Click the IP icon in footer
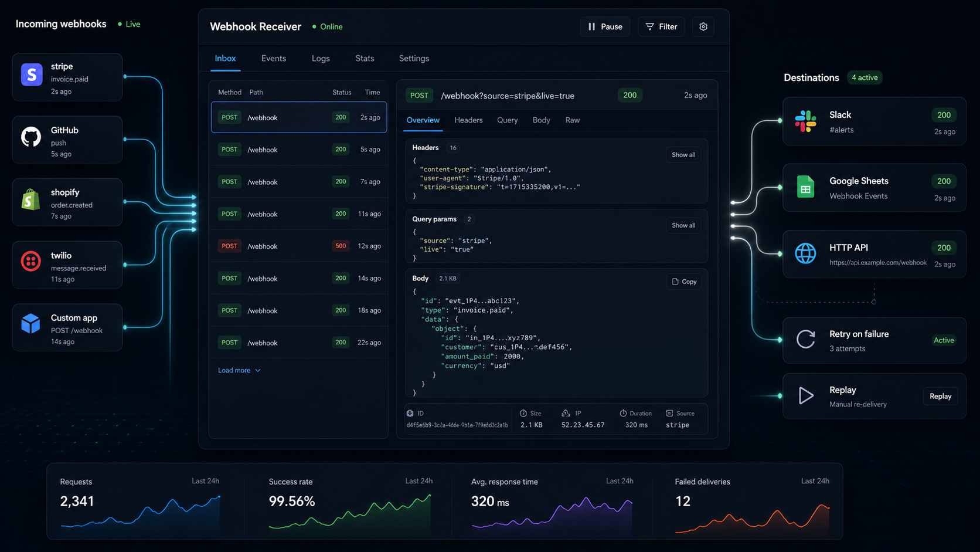This screenshot has height=552, width=980. click(x=566, y=413)
